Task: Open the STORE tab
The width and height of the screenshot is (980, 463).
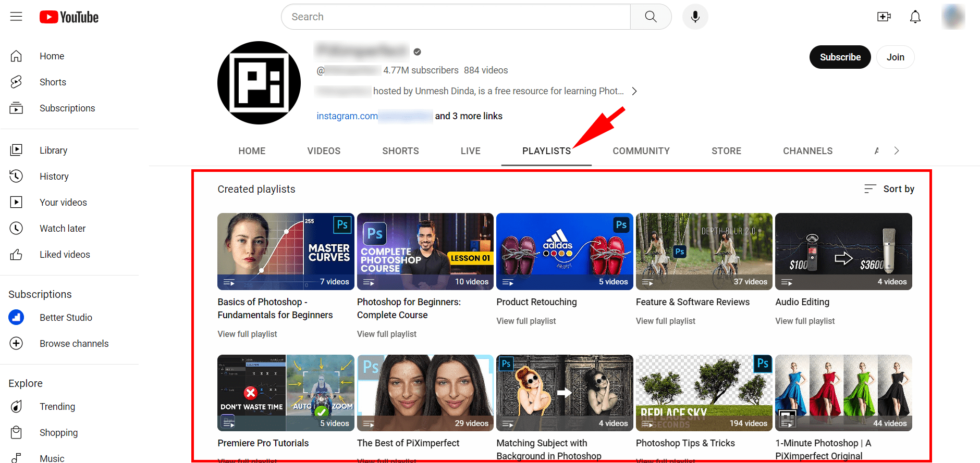Action: click(726, 151)
